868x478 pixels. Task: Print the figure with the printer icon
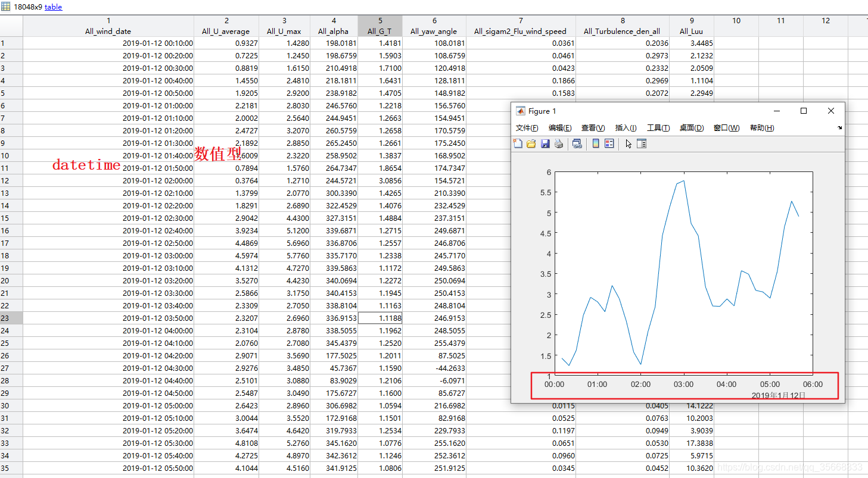tap(558, 143)
